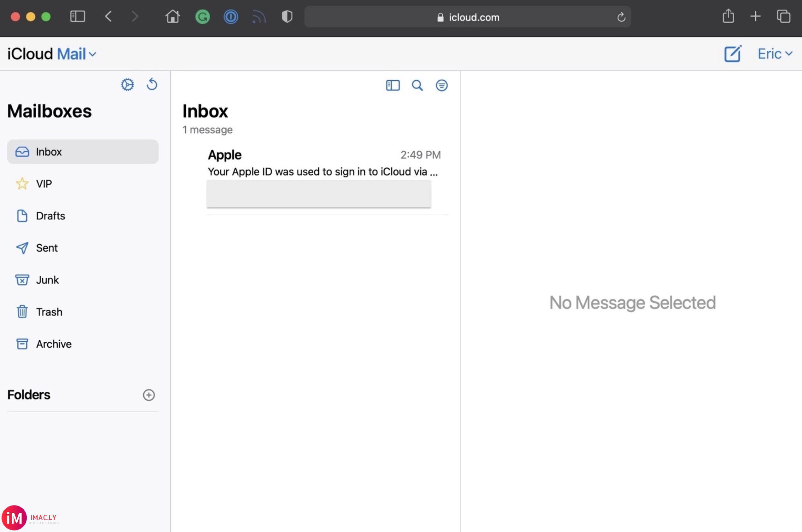Show the Safari tab overview
The image size is (802, 532).
pyautogui.click(x=783, y=16)
